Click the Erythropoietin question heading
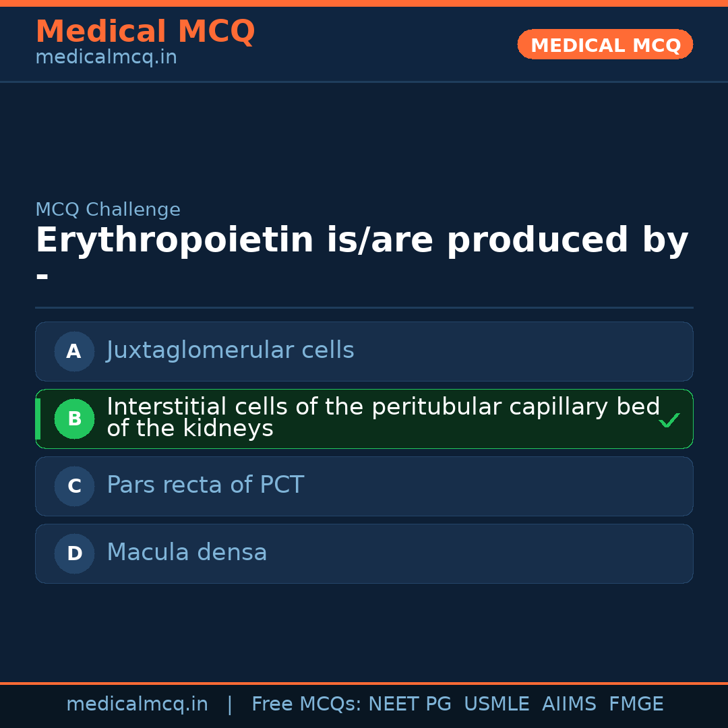 [x=361, y=241]
